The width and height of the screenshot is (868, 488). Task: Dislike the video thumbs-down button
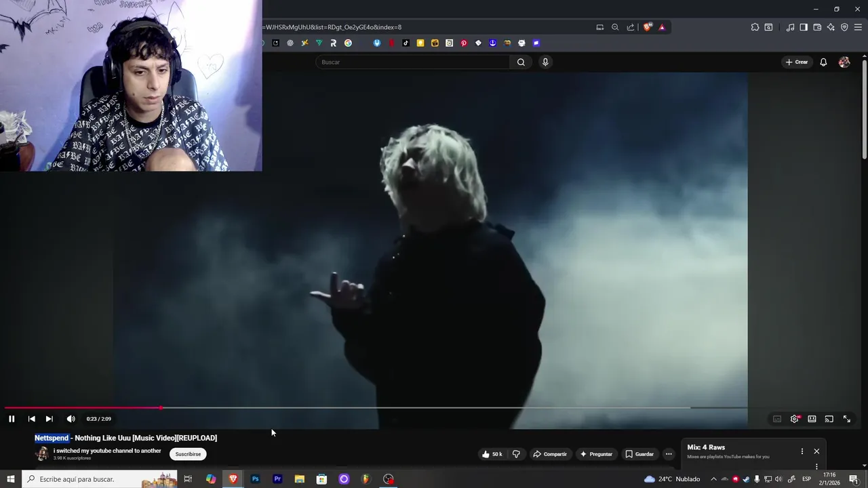pos(516,454)
